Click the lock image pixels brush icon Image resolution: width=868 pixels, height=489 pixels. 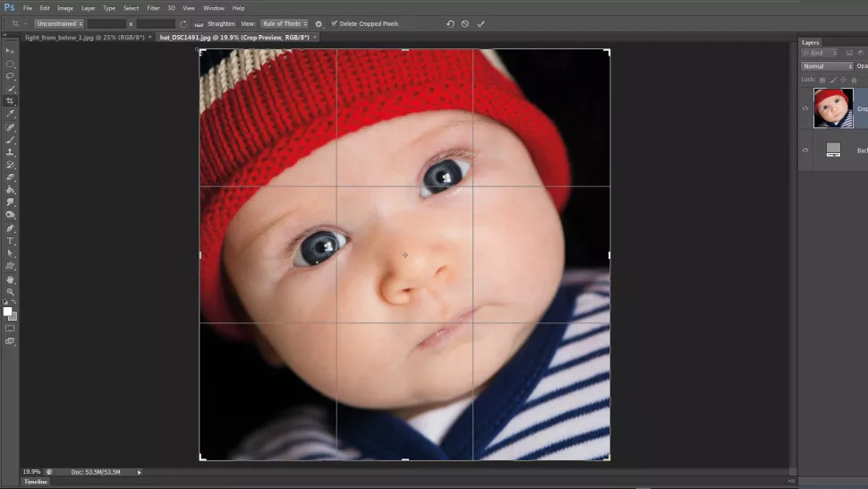tap(832, 80)
